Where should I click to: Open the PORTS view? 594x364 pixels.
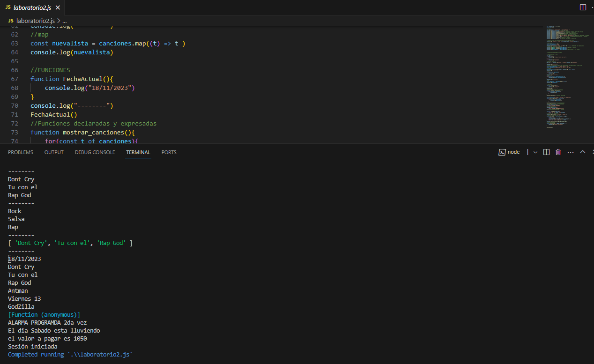[169, 152]
